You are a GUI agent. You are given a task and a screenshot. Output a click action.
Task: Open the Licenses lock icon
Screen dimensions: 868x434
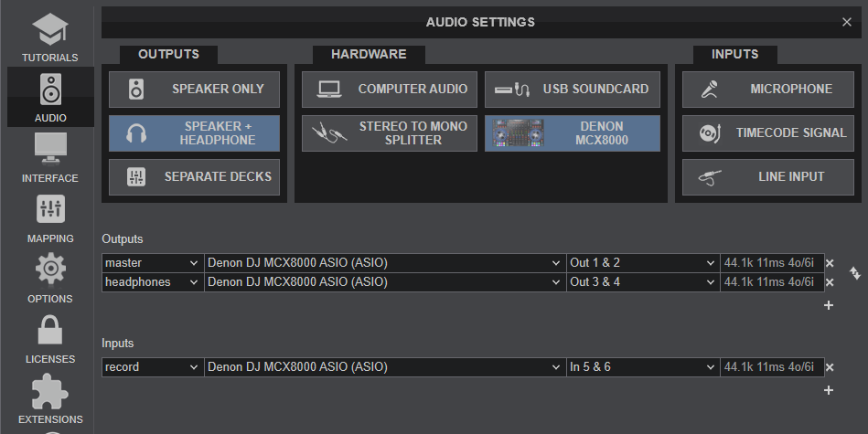(x=49, y=337)
